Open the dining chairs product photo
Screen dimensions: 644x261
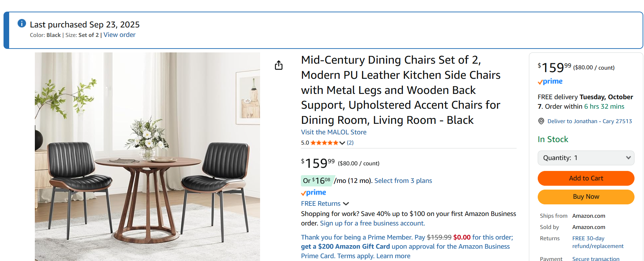coord(147,157)
